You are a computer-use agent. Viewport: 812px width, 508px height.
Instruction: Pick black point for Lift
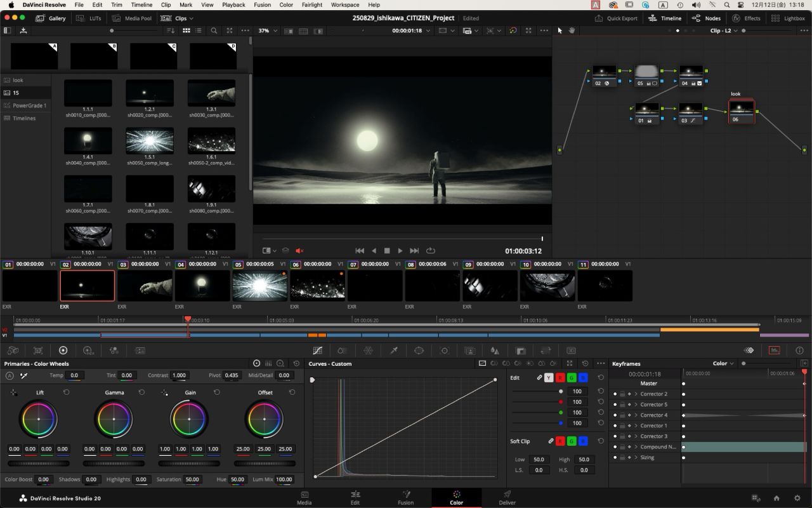(x=13, y=392)
